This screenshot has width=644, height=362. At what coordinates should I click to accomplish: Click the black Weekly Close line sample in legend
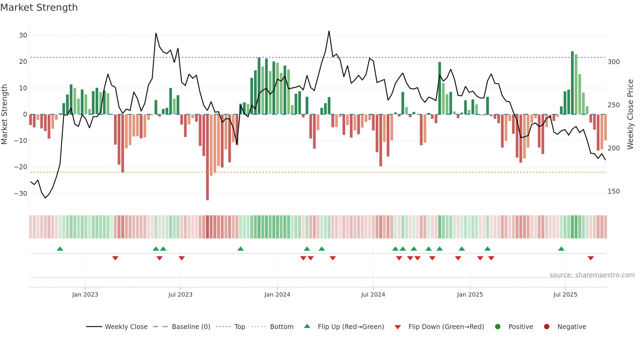pos(94,327)
